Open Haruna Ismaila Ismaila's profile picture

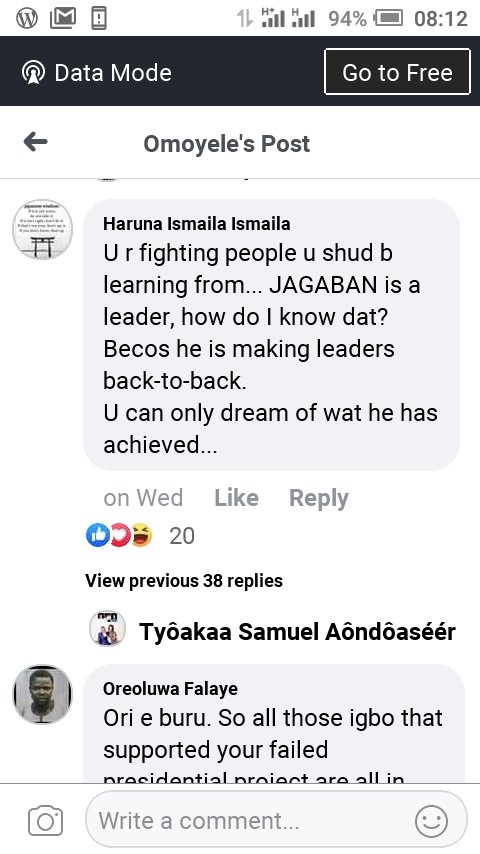pos(42,229)
